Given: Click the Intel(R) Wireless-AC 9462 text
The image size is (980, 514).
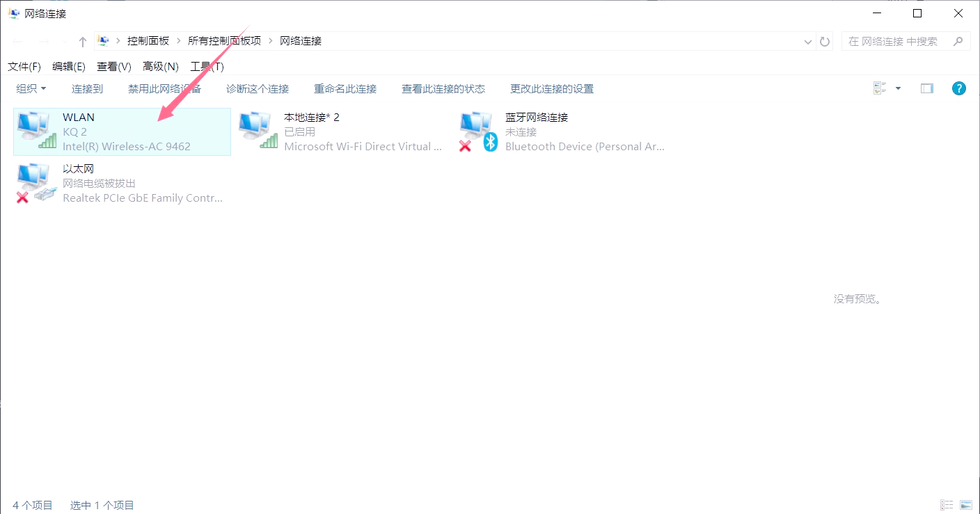Looking at the screenshot, I should point(127,146).
